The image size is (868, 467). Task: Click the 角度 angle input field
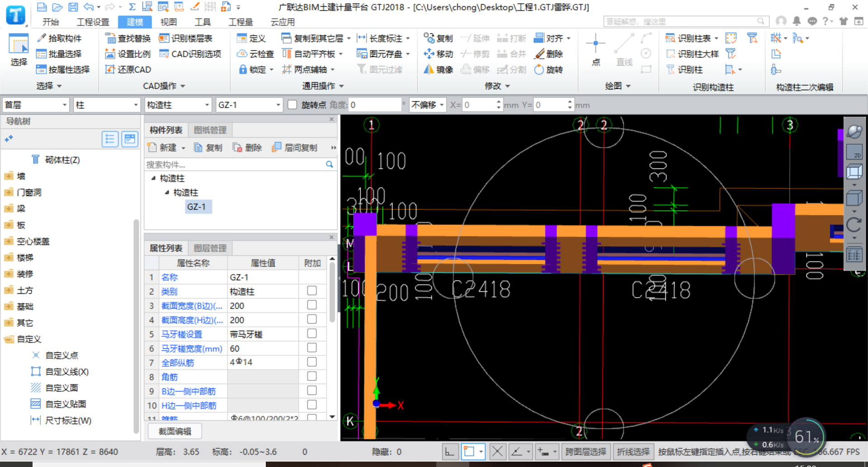coord(375,105)
